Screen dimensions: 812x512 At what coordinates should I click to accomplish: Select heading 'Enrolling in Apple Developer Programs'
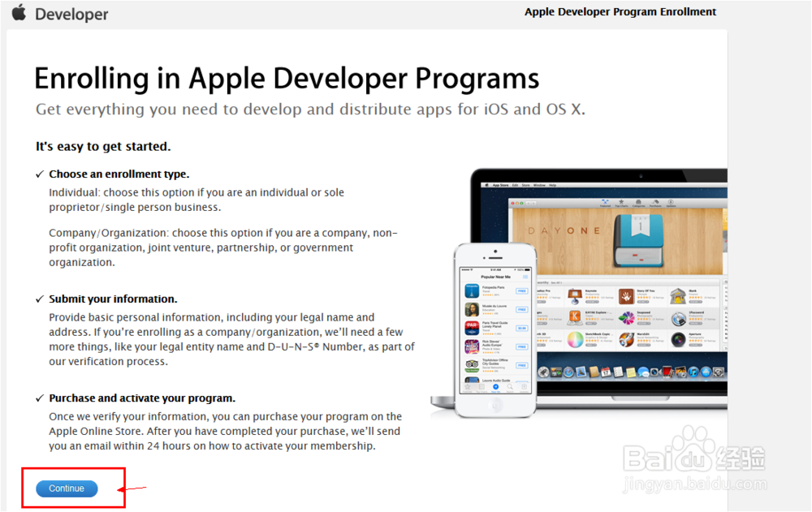click(287, 79)
